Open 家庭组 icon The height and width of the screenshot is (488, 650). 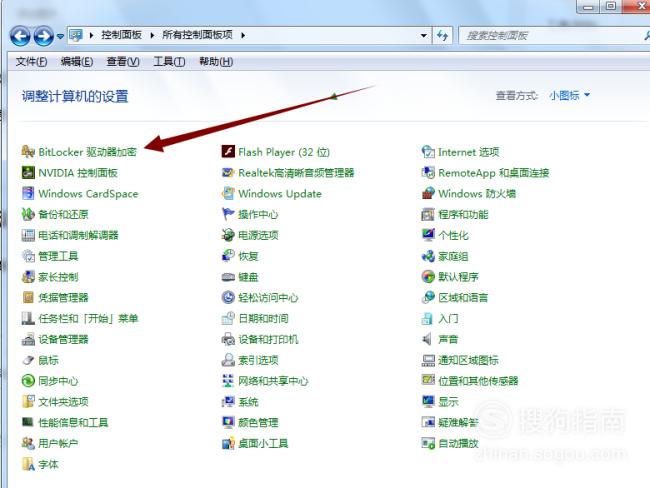pyautogui.click(x=428, y=256)
